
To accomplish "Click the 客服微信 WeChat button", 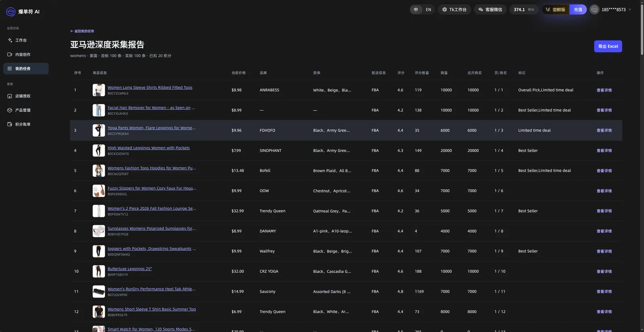I will point(490,10).
